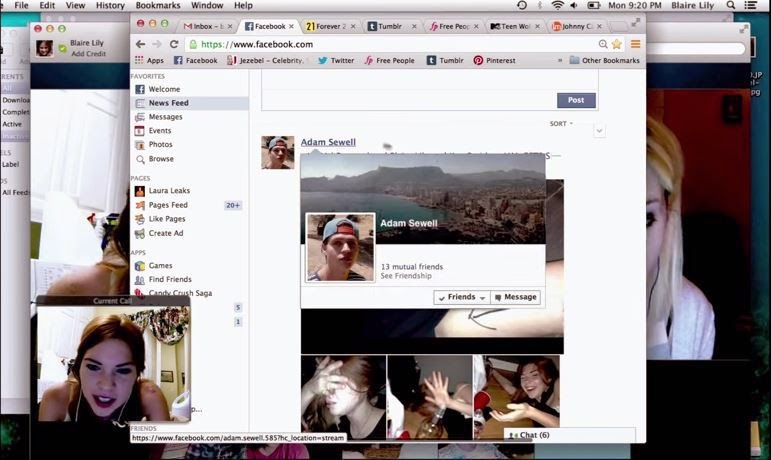
Task: Click Adam Sewell's hovercard profile picture
Action: pyautogui.click(x=340, y=248)
